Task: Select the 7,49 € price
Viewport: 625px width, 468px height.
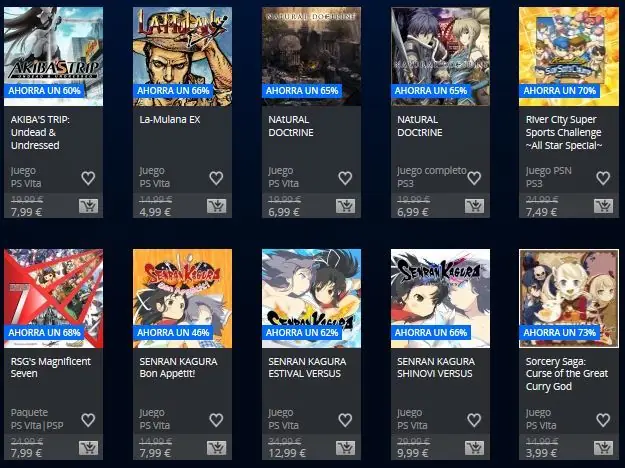Action: (x=541, y=212)
